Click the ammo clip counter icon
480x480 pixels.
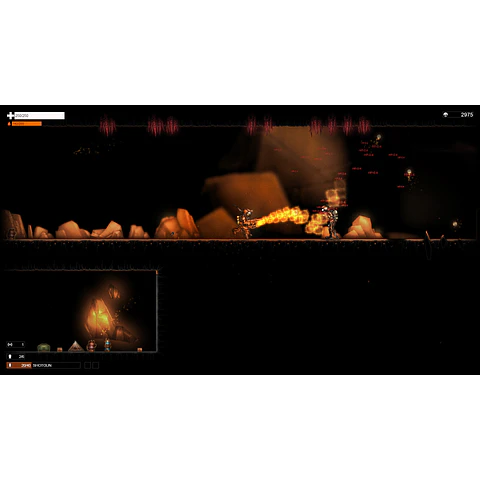(10, 357)
